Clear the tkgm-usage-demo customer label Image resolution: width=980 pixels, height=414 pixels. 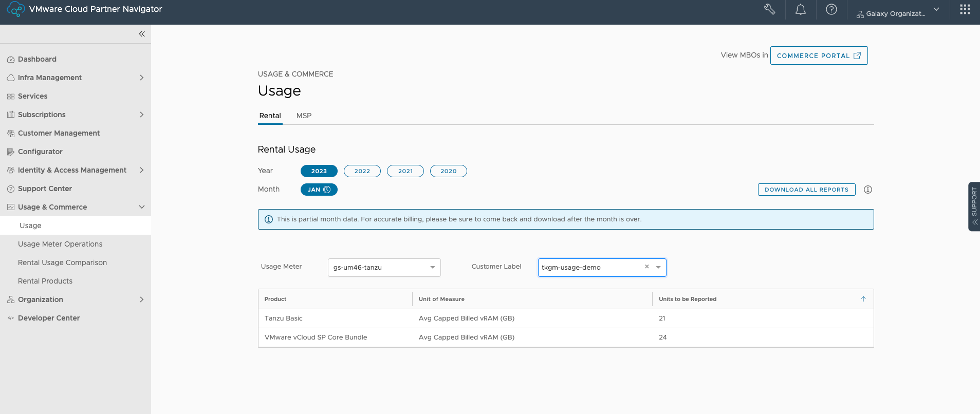pos(646,267)
